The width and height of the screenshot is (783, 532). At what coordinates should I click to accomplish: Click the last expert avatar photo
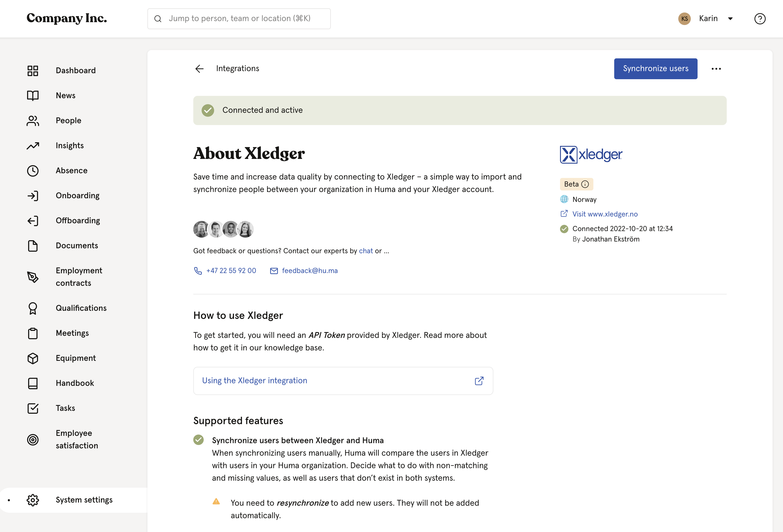click(245, 230)
